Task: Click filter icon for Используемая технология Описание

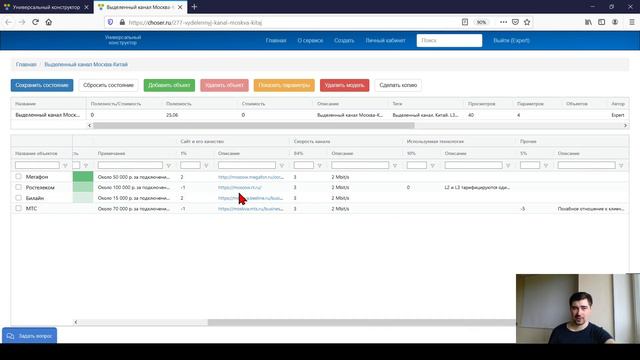Action: point(508,166)
